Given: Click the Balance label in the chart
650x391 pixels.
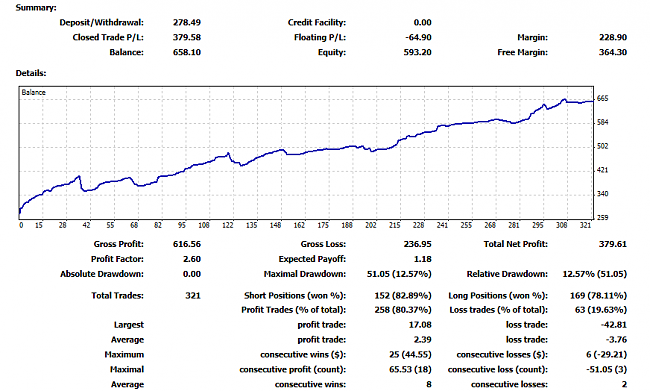Looking at the screenshot, I should (x=34, y=92).
